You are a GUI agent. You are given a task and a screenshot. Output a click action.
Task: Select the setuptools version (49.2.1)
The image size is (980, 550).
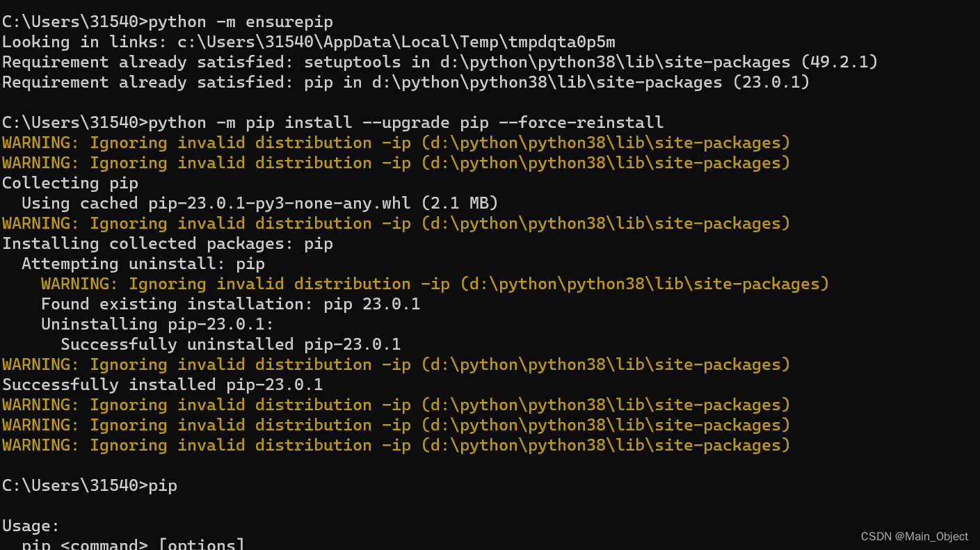[840, 62]
